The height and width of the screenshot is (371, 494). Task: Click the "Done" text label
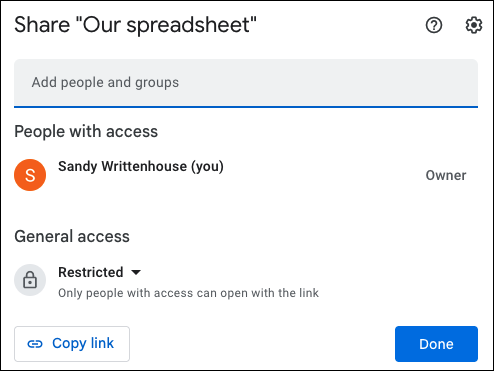436,344
